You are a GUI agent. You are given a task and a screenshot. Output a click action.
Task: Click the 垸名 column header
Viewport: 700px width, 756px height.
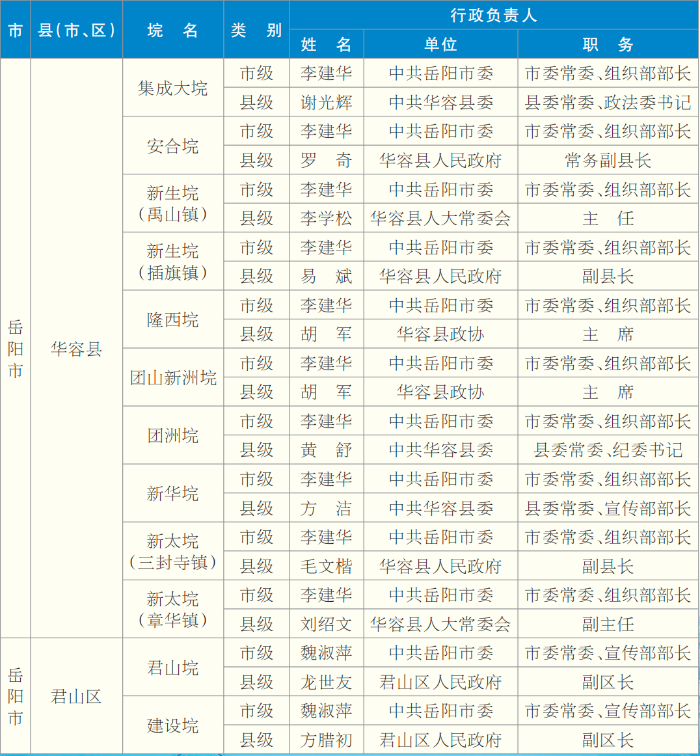173,30
